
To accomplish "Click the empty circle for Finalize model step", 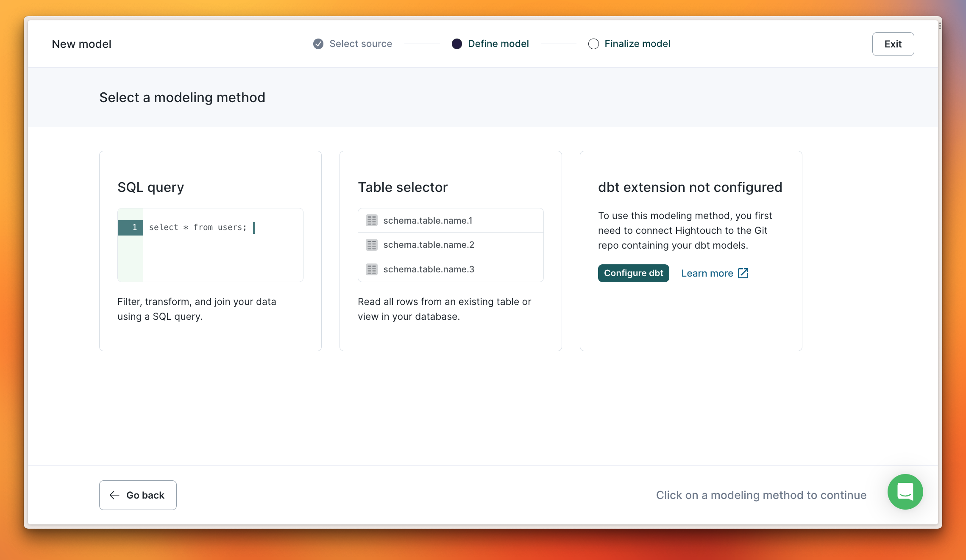I will click(593, 44).
